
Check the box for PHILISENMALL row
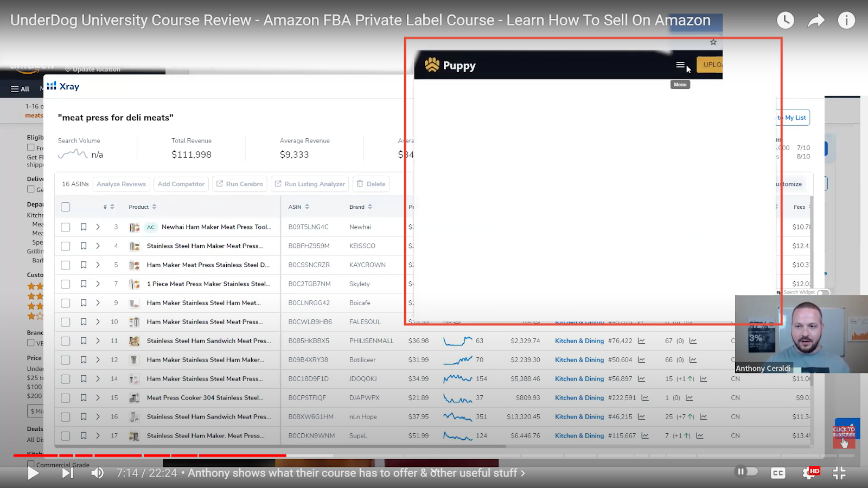(x=66, y=341)
